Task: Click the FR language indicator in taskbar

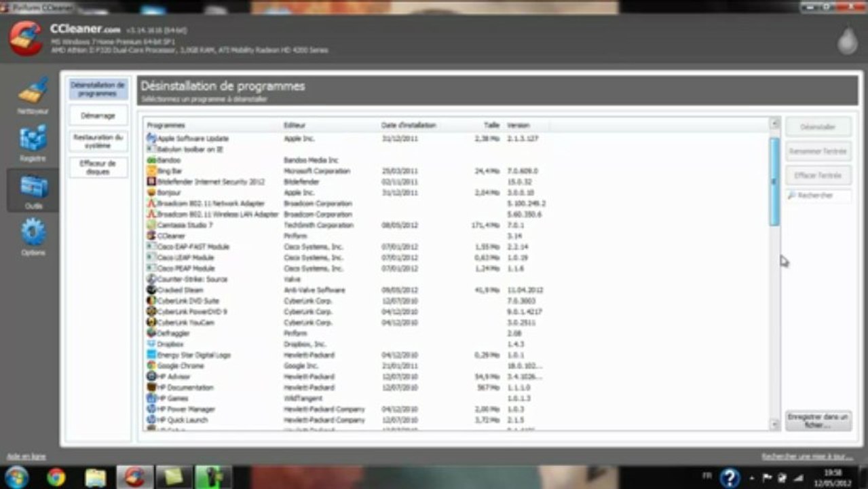Action: click(x=706, y=477)
